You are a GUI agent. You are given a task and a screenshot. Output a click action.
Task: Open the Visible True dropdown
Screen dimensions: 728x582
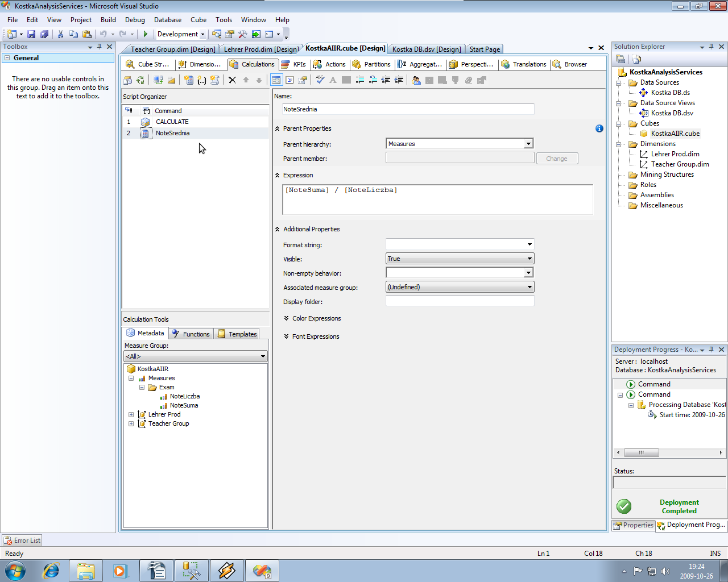click(530, 259)
